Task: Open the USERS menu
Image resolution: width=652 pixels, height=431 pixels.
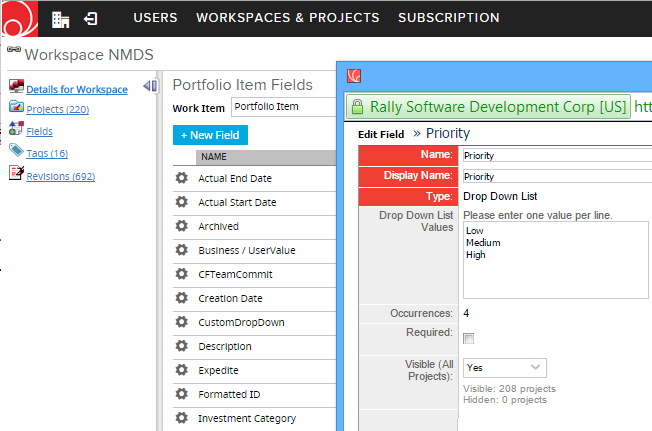Action: click(155, 18)
